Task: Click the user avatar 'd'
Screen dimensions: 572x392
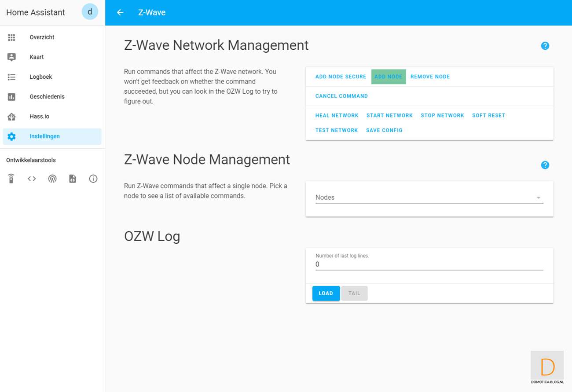Action: point(90,12)
